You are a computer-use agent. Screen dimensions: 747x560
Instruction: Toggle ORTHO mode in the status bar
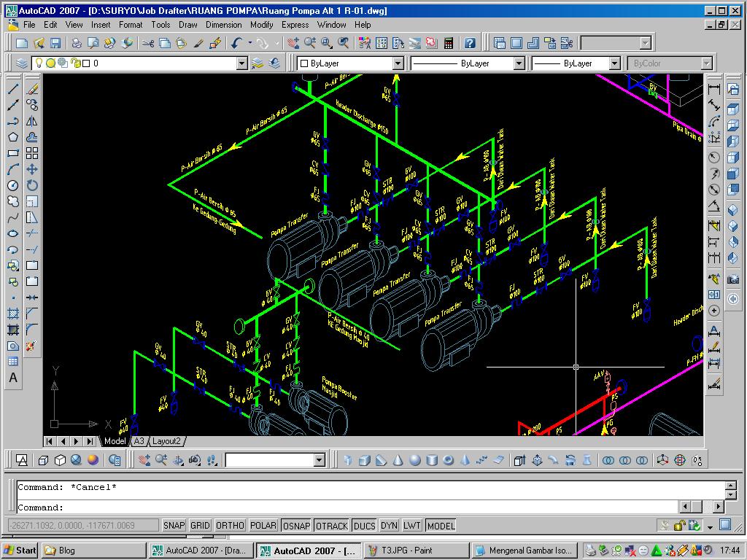(x=231, y=525)
